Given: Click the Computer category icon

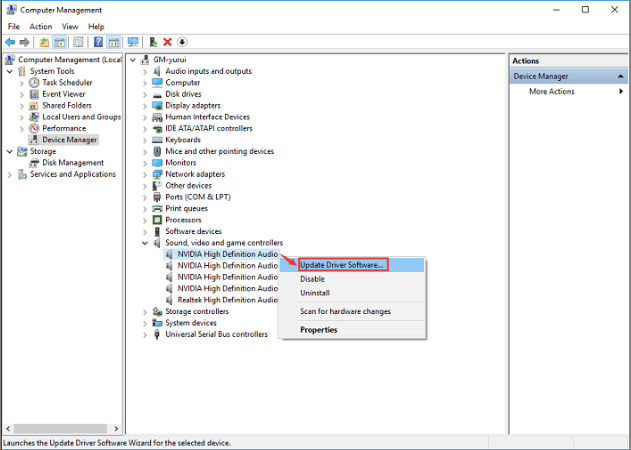Looking at the screenshot, I should tap(157, 83).
